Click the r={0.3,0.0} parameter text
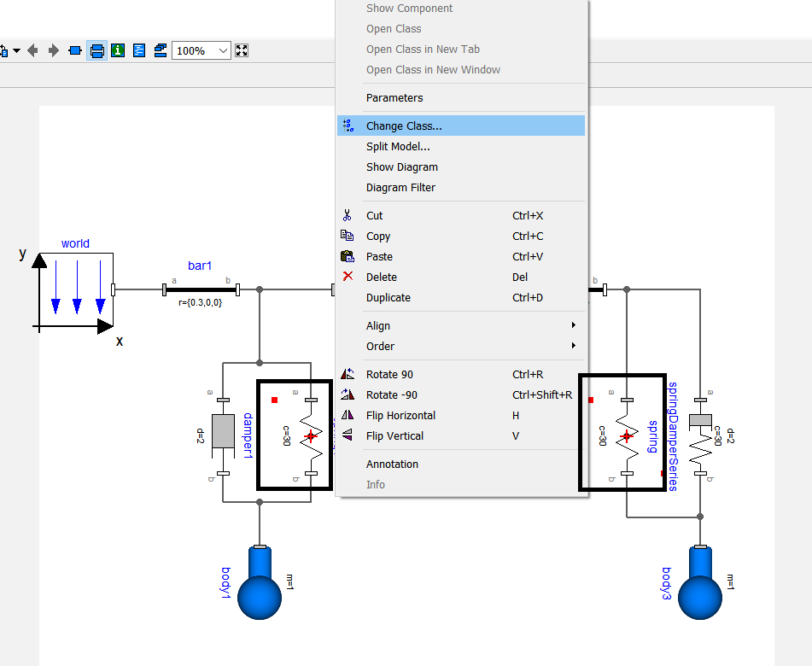The width and height of the screenshot is (812, 666). [201, 302]
